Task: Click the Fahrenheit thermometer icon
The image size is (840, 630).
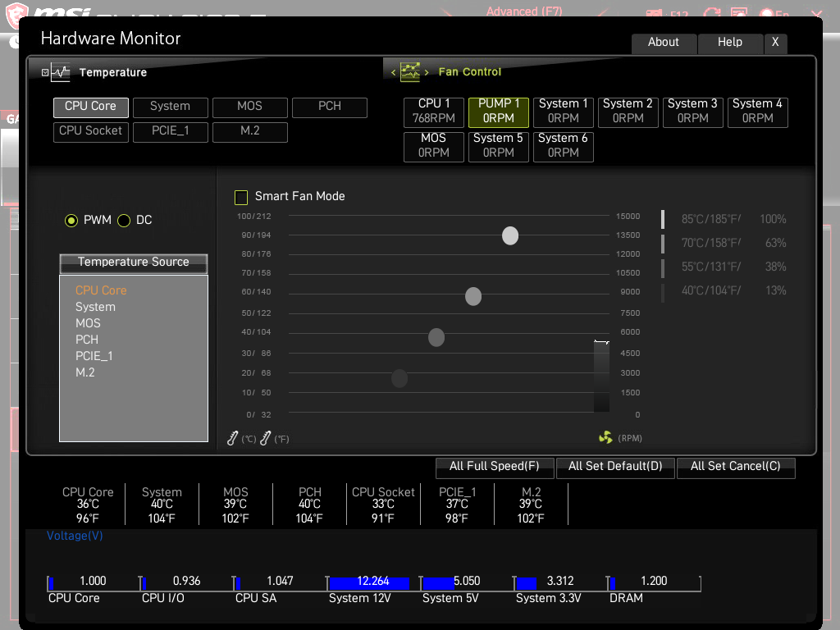Action: [x=265, y=438]
